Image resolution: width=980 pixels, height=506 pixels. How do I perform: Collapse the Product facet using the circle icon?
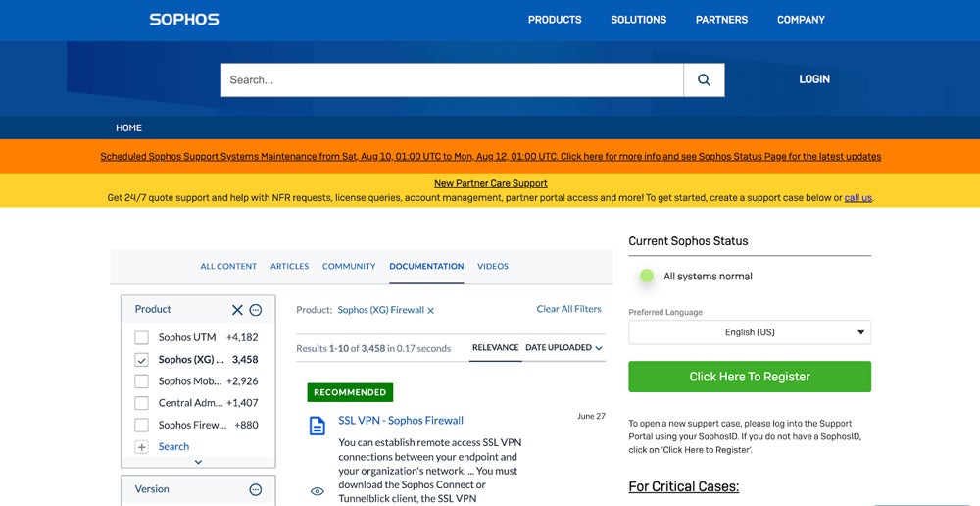tap(256, 310)
